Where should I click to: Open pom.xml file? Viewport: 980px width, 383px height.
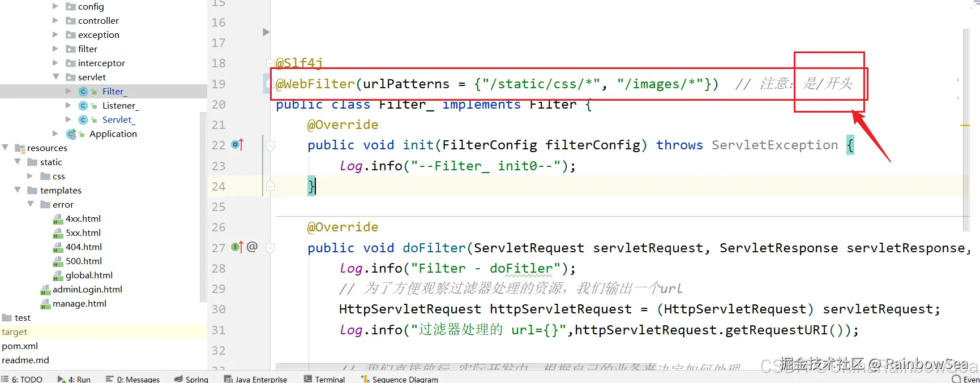(20, 346)
